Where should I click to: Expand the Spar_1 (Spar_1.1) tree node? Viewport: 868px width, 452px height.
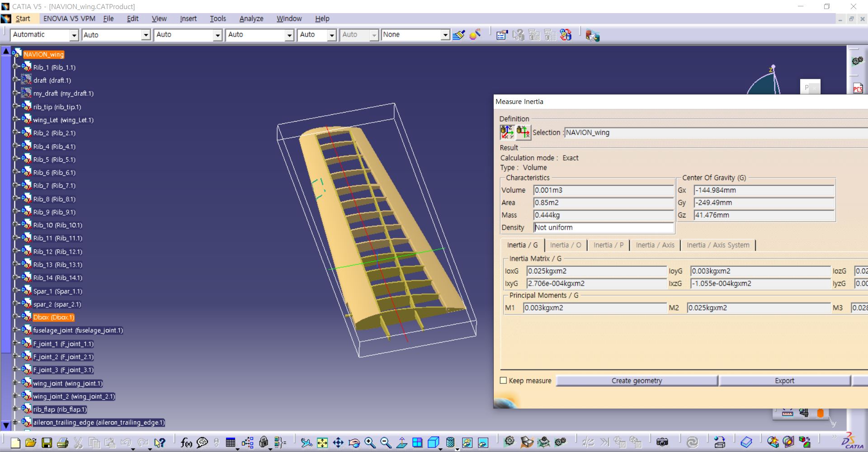coord(15,291)
